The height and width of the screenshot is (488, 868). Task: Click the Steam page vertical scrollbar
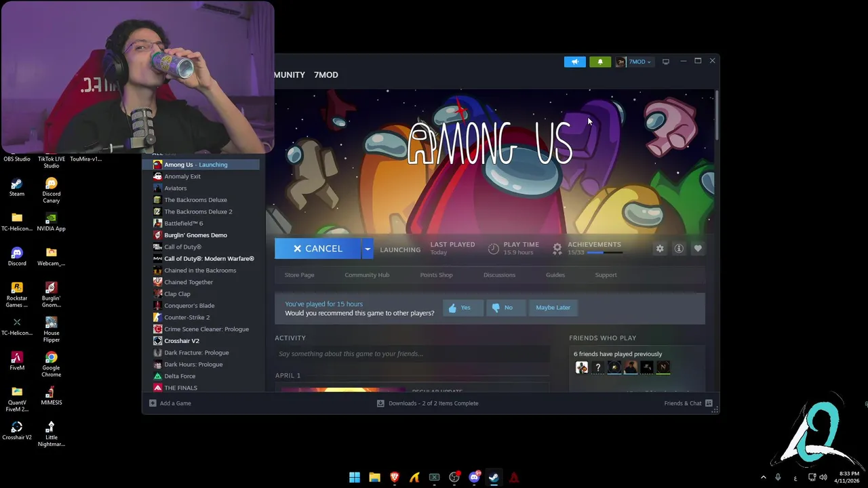(x=716, y=115)
